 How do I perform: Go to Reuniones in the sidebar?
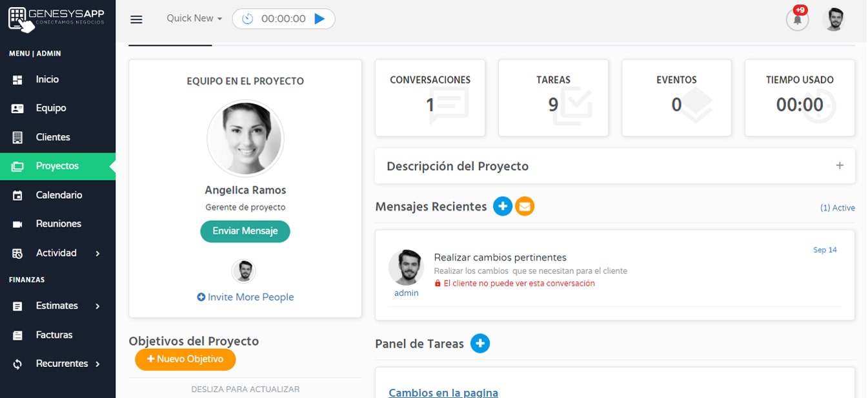click(58, 224)
